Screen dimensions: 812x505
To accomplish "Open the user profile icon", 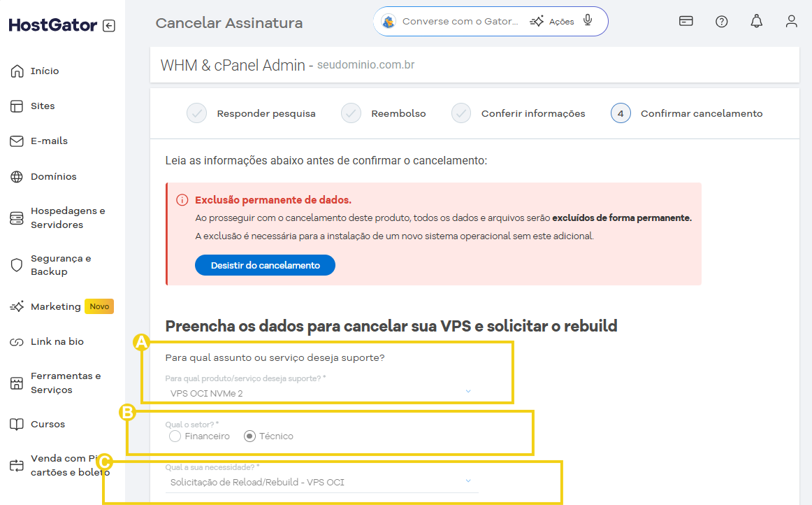I will pyautogui.click(x=791, y=21).
